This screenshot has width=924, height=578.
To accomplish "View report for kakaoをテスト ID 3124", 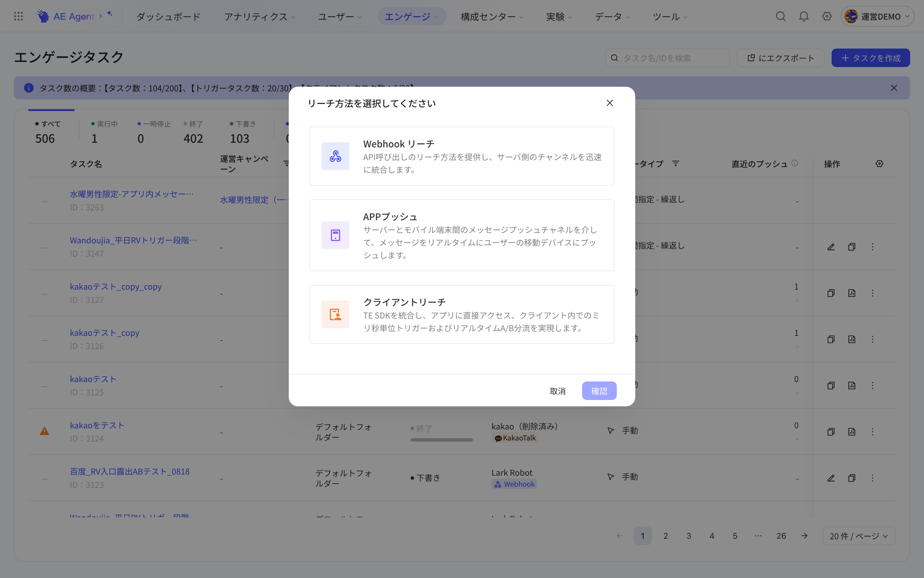I will point(852,432).
